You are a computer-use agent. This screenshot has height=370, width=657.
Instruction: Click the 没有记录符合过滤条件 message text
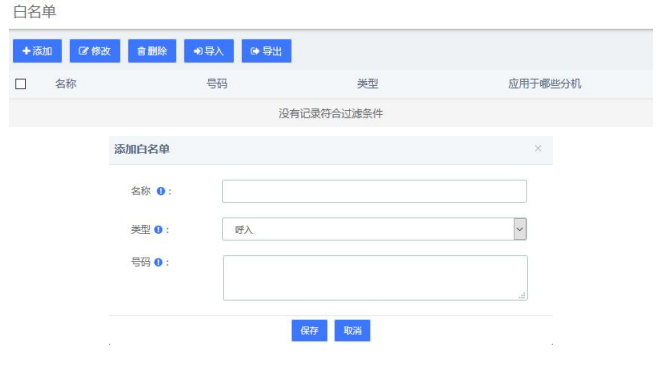click(331, 113)
